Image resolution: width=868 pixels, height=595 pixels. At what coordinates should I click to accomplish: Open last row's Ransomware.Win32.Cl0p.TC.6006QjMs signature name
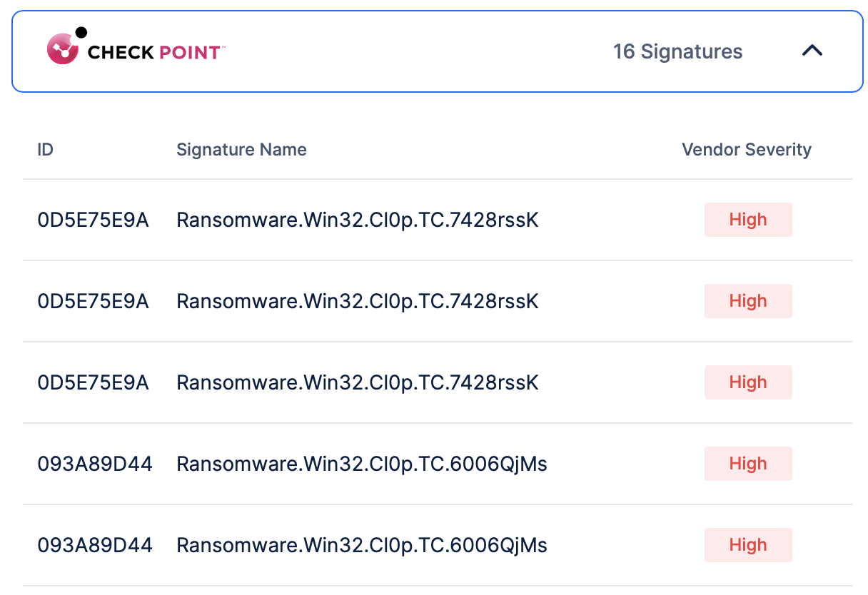361,545
